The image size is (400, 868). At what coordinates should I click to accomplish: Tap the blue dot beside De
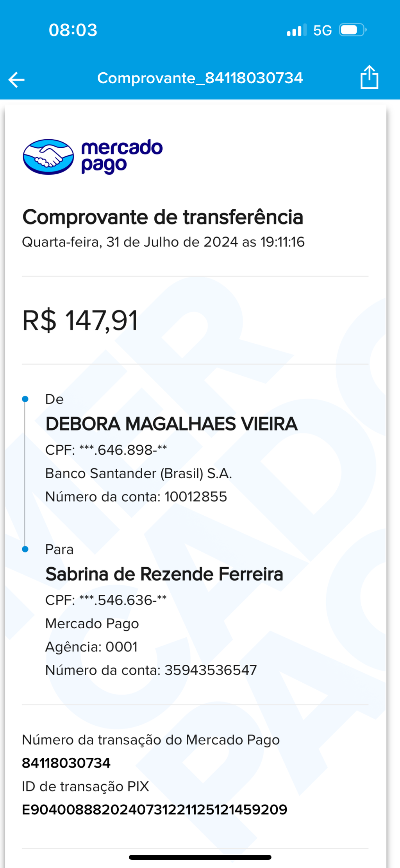(25, 399)
